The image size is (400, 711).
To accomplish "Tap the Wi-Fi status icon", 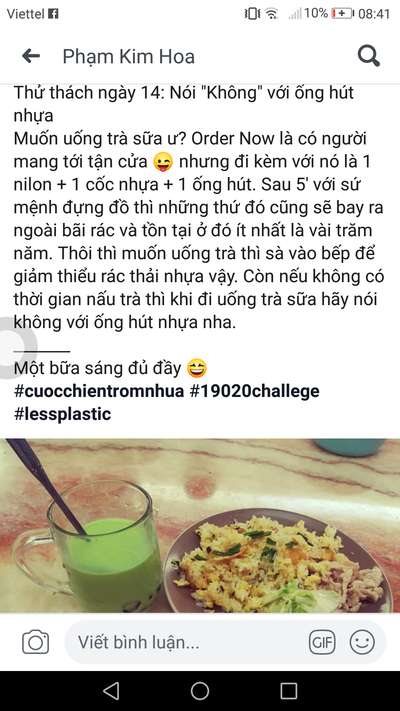I will point(272,14).
